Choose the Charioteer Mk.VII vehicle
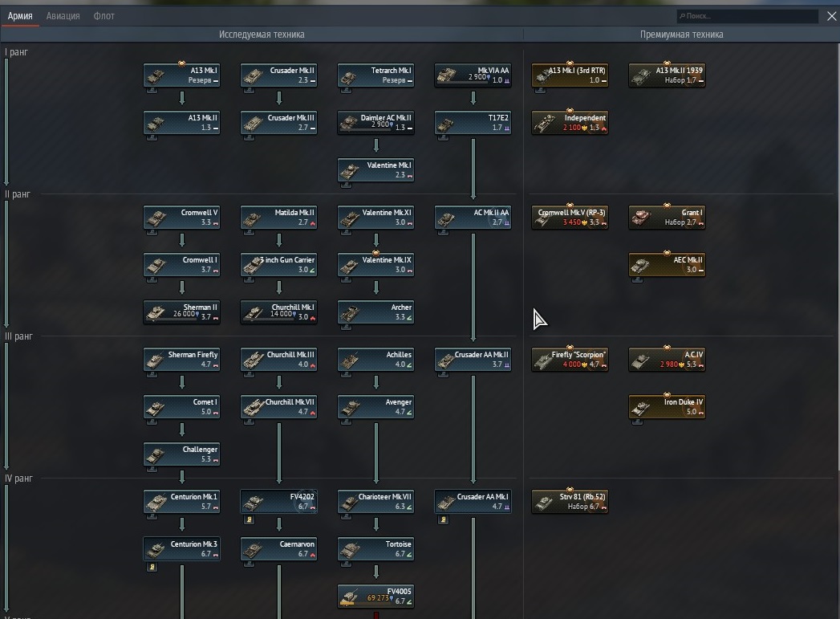840x619 pixels. (375, 502)
